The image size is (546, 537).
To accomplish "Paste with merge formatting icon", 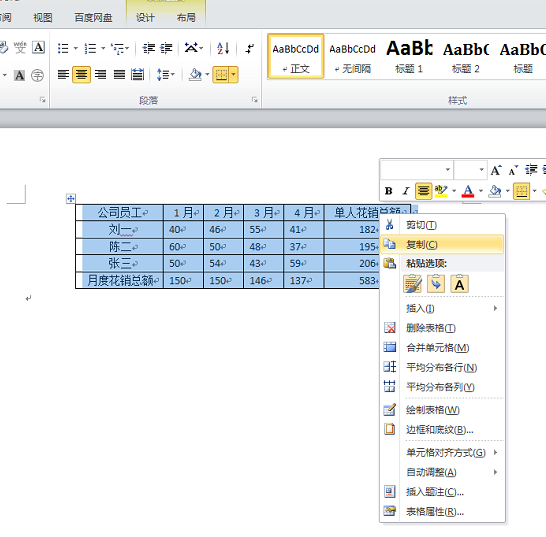I will pos(436,284).
